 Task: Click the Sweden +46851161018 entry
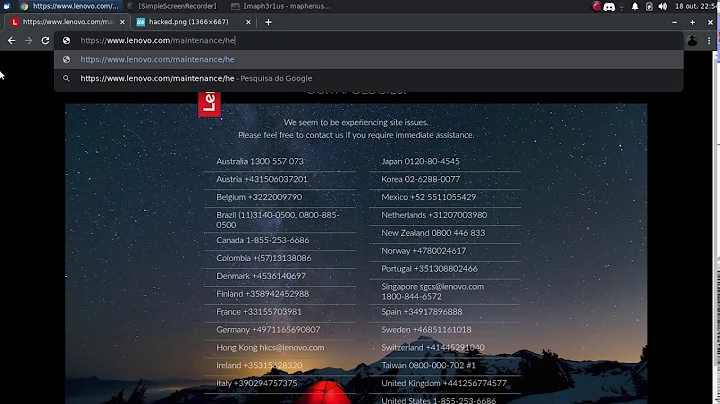(426, 330)
